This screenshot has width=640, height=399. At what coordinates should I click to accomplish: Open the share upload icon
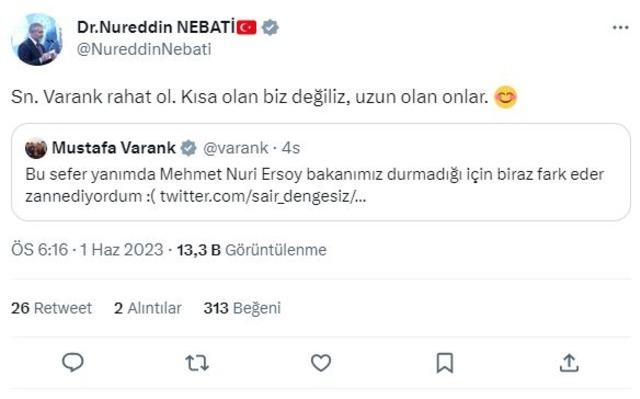click(569, 363)
